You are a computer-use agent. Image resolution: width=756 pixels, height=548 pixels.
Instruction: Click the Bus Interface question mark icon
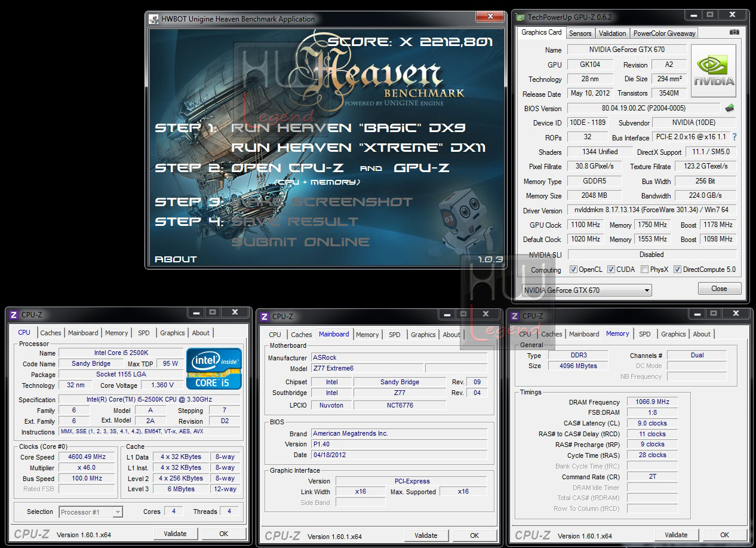pos(735,137)
